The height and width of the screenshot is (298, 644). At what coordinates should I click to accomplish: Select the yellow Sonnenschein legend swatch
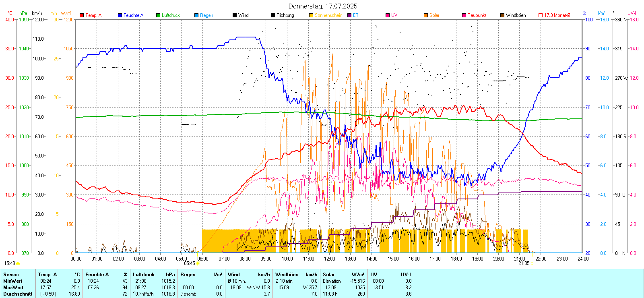[x=311, y=15]
